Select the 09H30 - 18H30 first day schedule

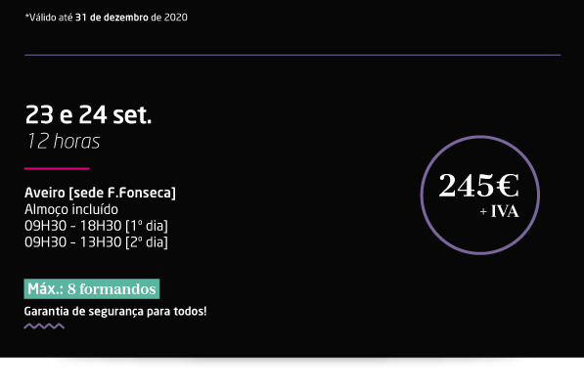96,226
